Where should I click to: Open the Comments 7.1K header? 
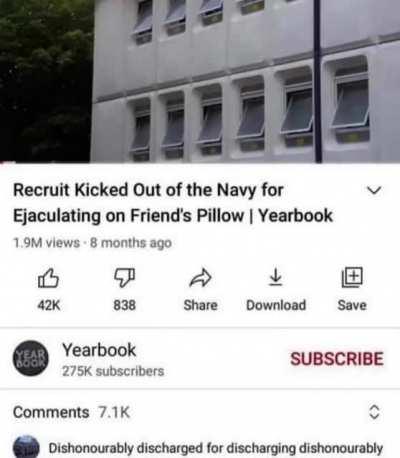71,412
